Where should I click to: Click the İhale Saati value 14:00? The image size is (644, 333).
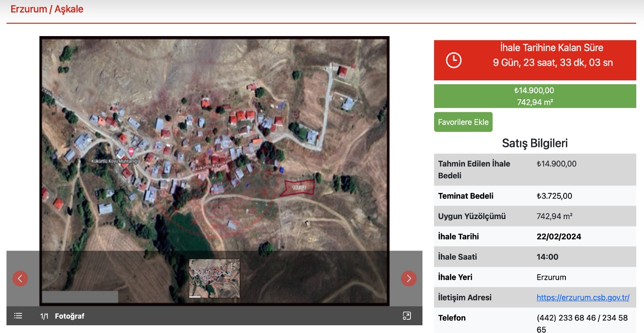pos(547,257)
